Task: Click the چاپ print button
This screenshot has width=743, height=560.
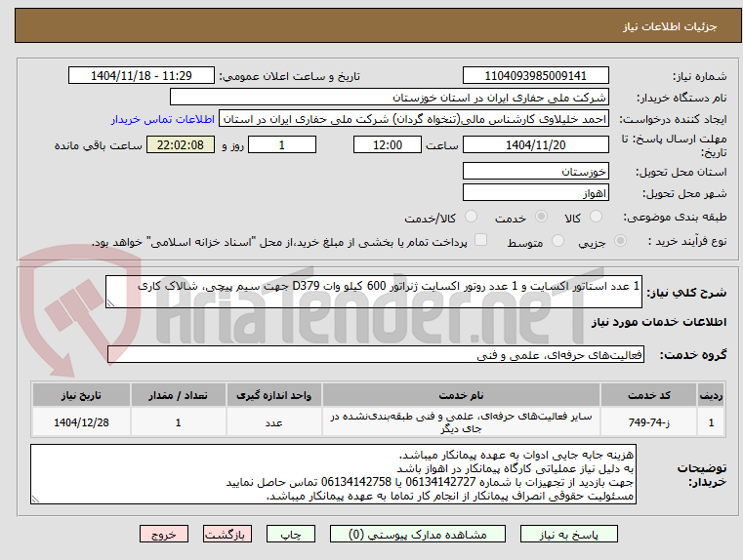Action: click(291, 534)
